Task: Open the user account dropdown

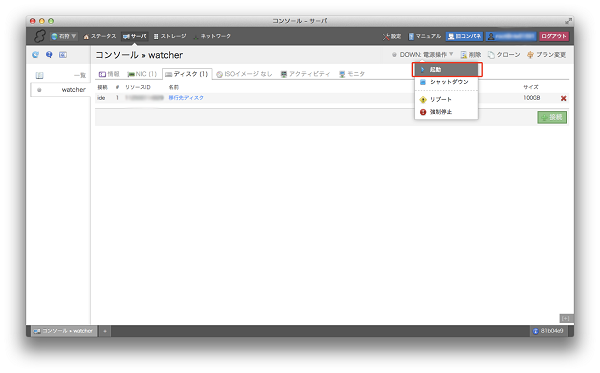Action: (x=511, y=36)
